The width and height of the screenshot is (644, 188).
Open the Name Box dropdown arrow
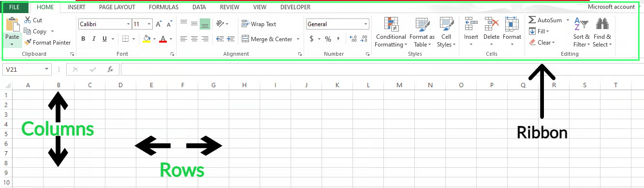click(47, 69)
